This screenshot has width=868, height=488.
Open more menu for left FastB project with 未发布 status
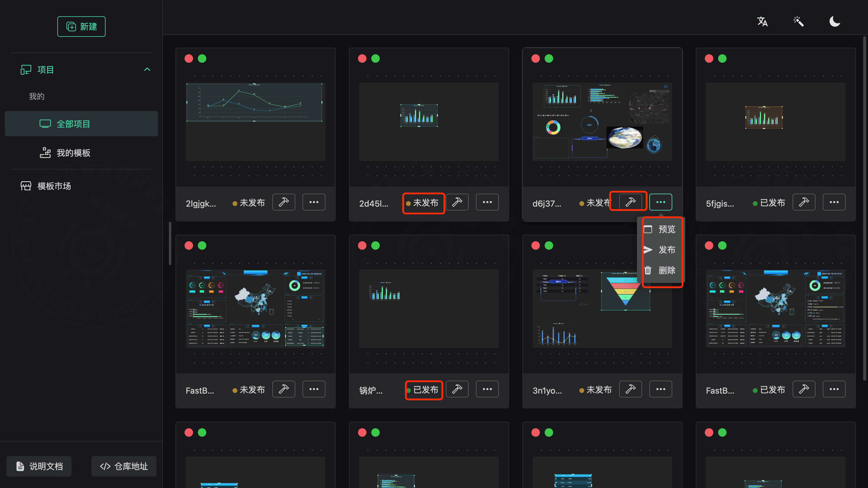(x=314, y=389)
